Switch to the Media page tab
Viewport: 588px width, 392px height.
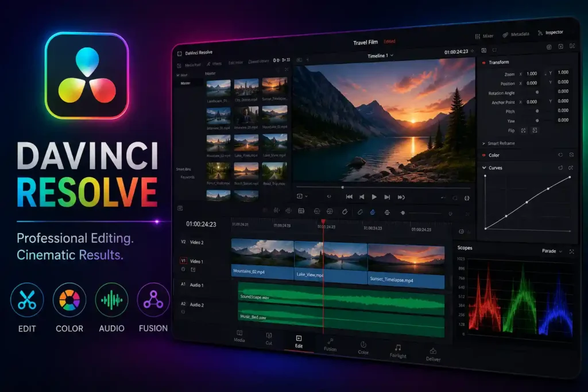239,336
